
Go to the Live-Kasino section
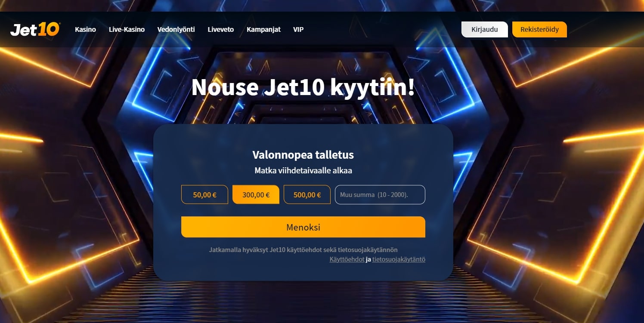(127, 29)
